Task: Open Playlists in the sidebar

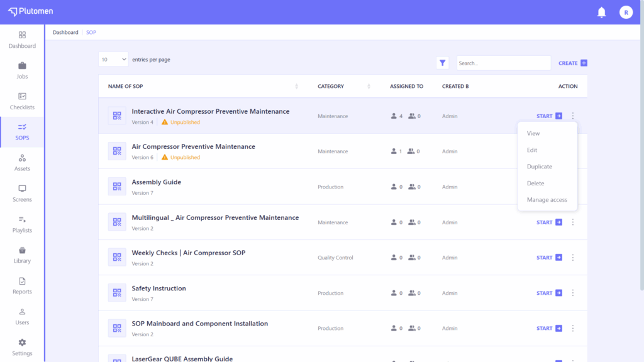Action: pos(22,224)
